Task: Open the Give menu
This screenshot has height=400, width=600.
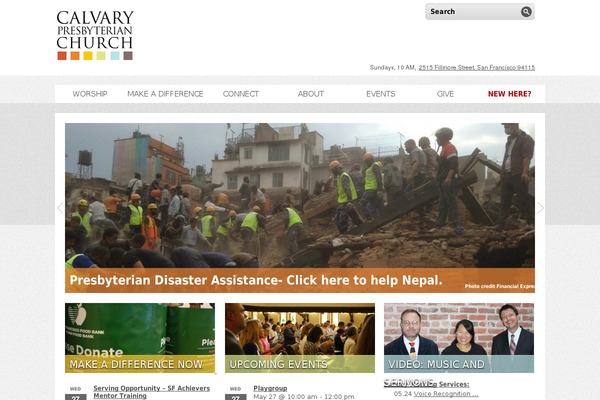Action: [x=445, y=94]
